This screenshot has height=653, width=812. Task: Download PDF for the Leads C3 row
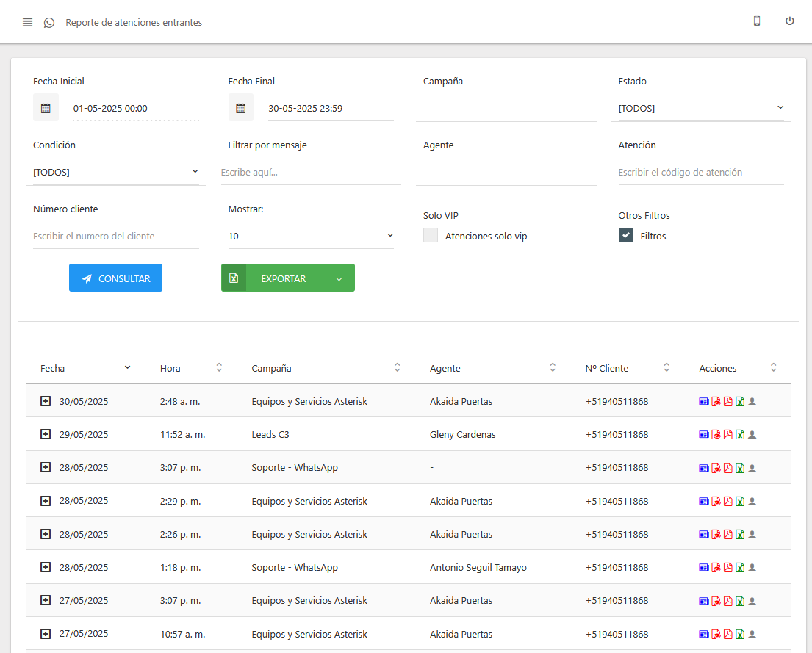click(728, 434)
